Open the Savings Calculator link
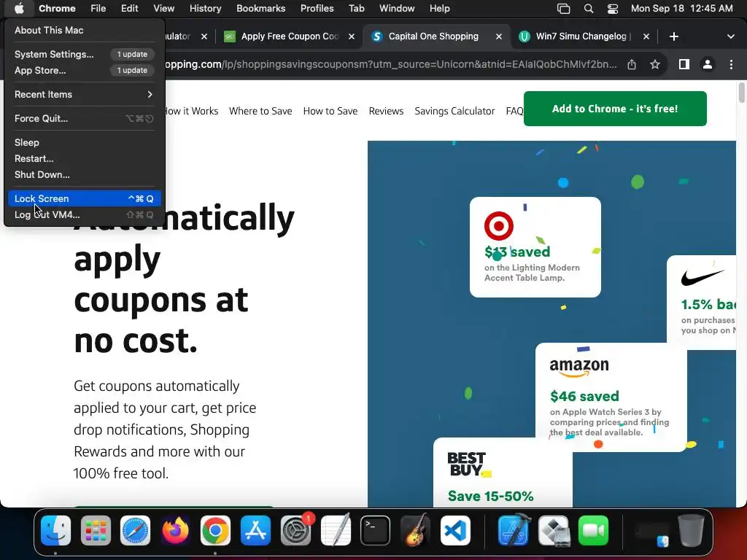Screen dimensions: 747x560 (454, 111)
